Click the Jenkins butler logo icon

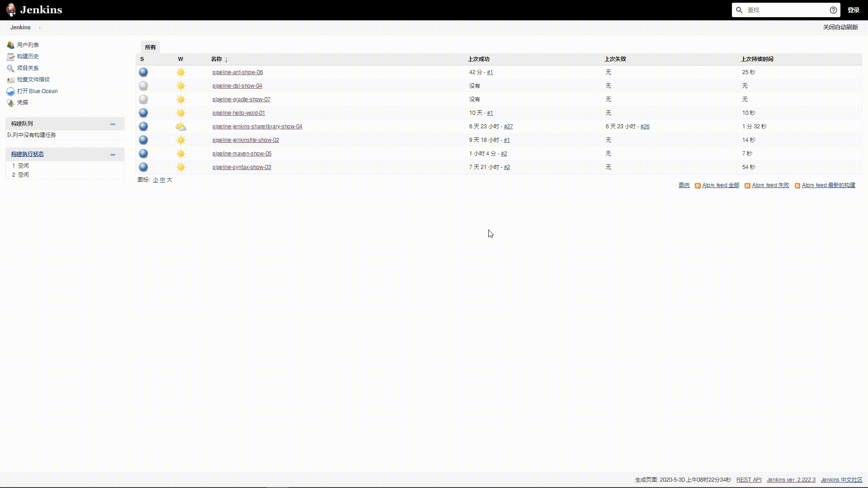(11, 10)
